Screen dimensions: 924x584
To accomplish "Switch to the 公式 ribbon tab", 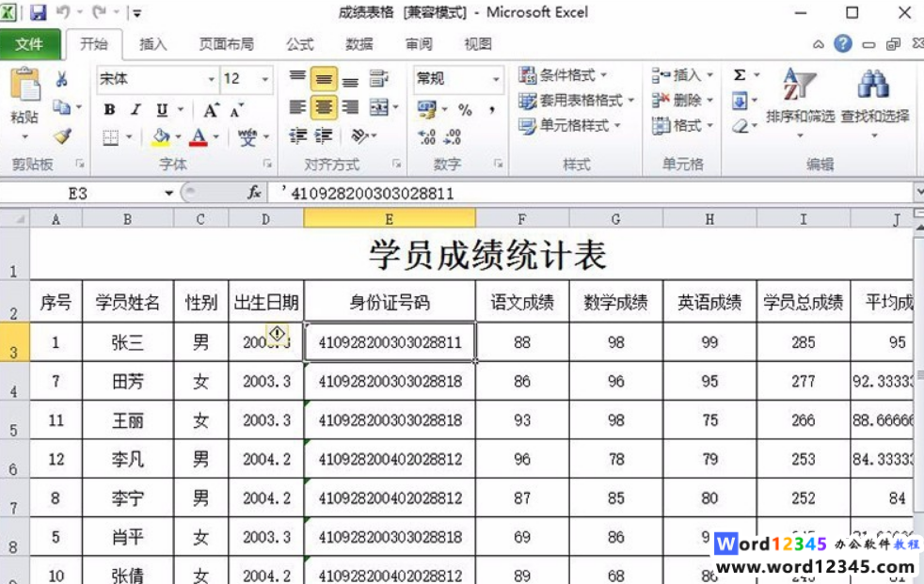I will click(x=300, y=44).
